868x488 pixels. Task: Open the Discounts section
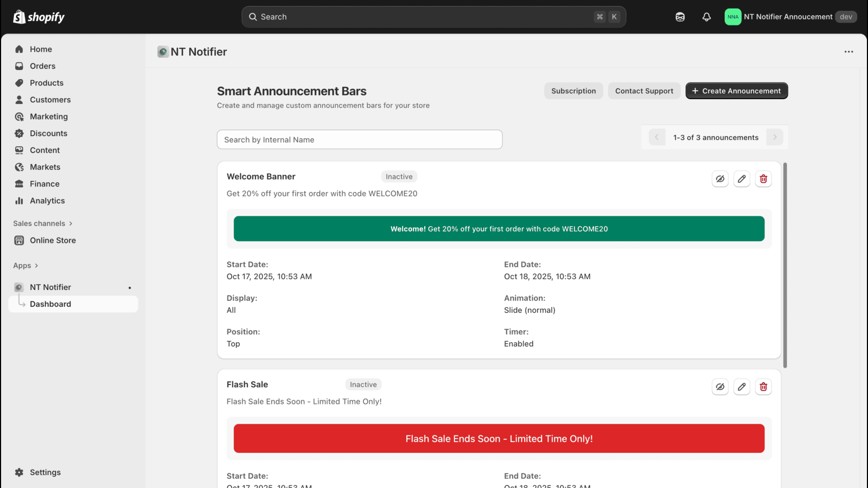point(48,133)
